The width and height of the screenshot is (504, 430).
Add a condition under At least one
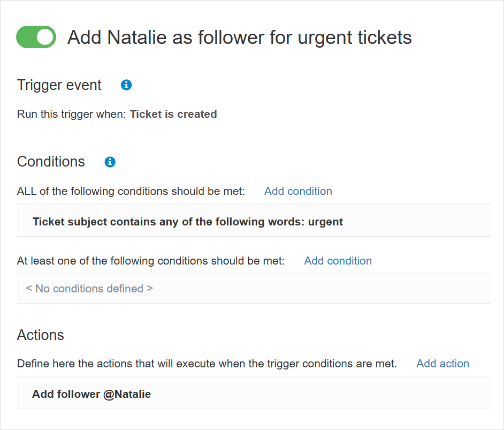[x=338, y=261]
